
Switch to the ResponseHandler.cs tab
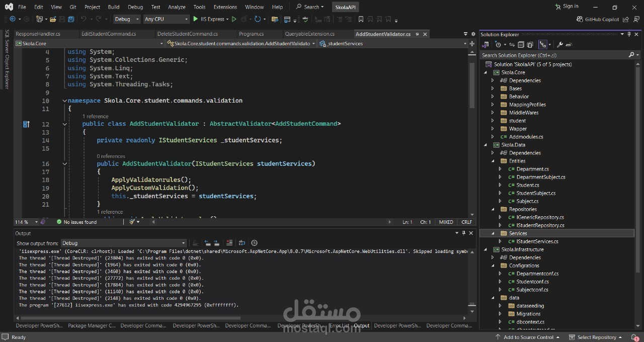coord(38,34)
